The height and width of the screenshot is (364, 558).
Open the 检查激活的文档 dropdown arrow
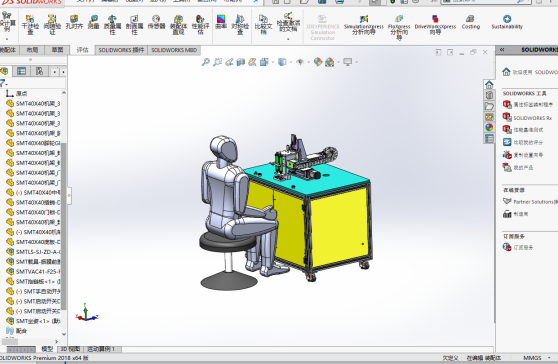tap(288, 39)
